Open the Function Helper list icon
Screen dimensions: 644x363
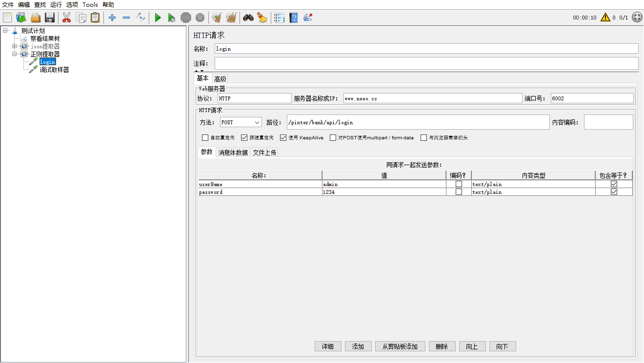point(279,18)
